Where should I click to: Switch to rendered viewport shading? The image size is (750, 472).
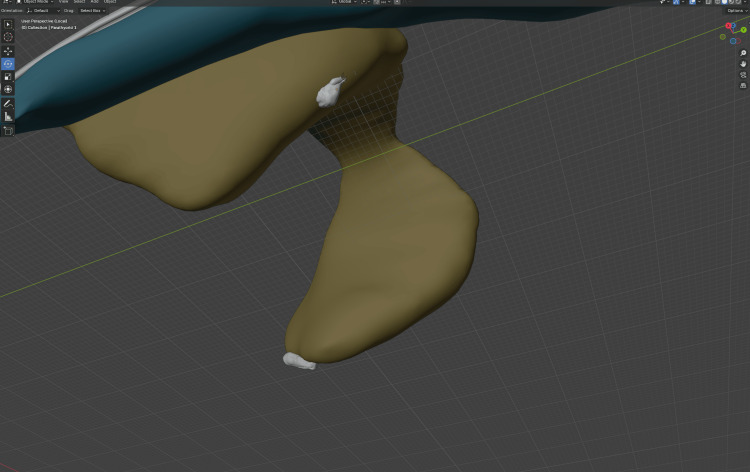click(x=738, y=2)
